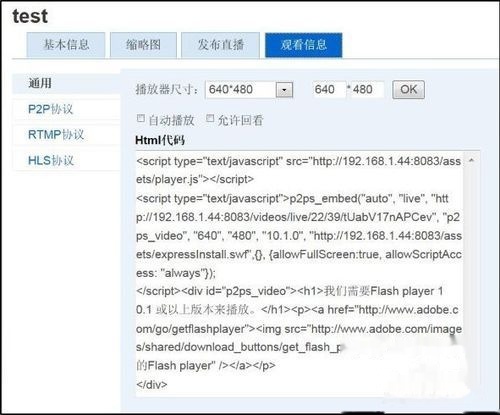Viewport: 500px width, 415px height.
Task: Switch to the 基本信息 tab
Action: tap(66, 45)
